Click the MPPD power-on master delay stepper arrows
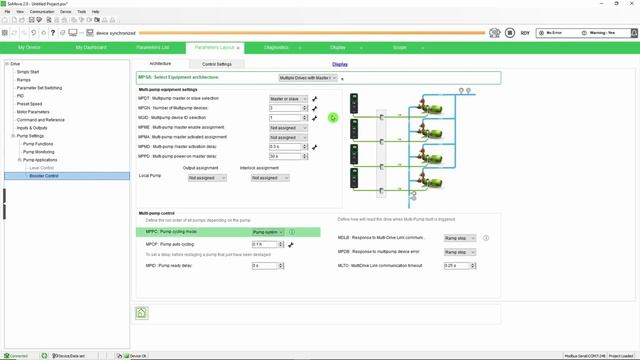Screen dimensions: 640x360 (x=304, y=156)
